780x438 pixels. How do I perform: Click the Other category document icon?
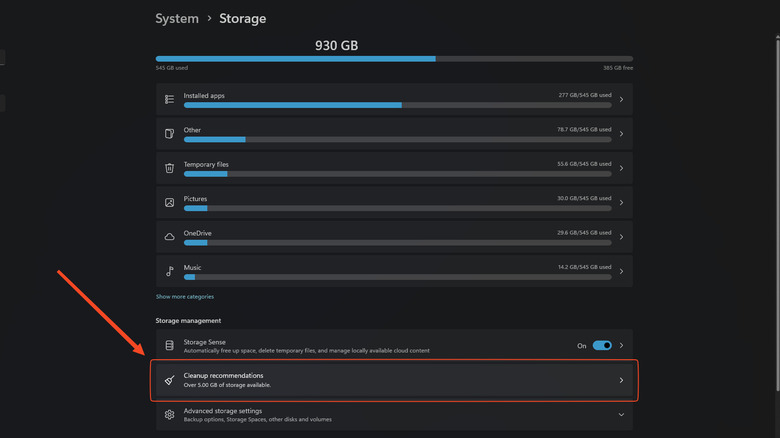tap(170, 134)
